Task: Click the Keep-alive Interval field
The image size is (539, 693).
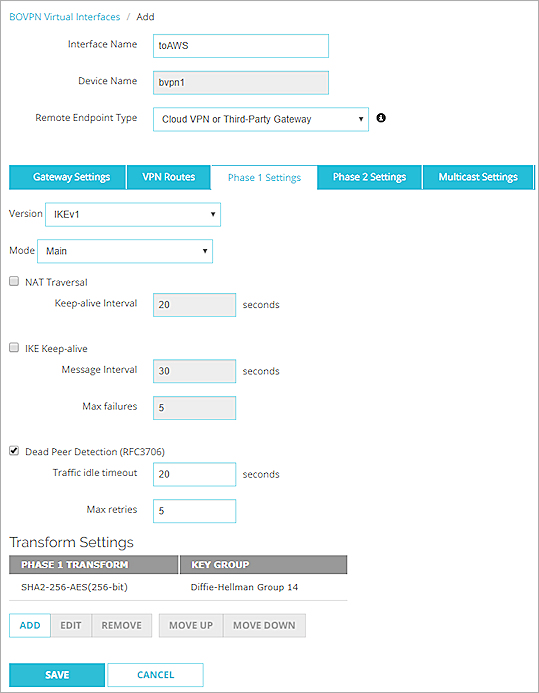Action: click(194, 305)
